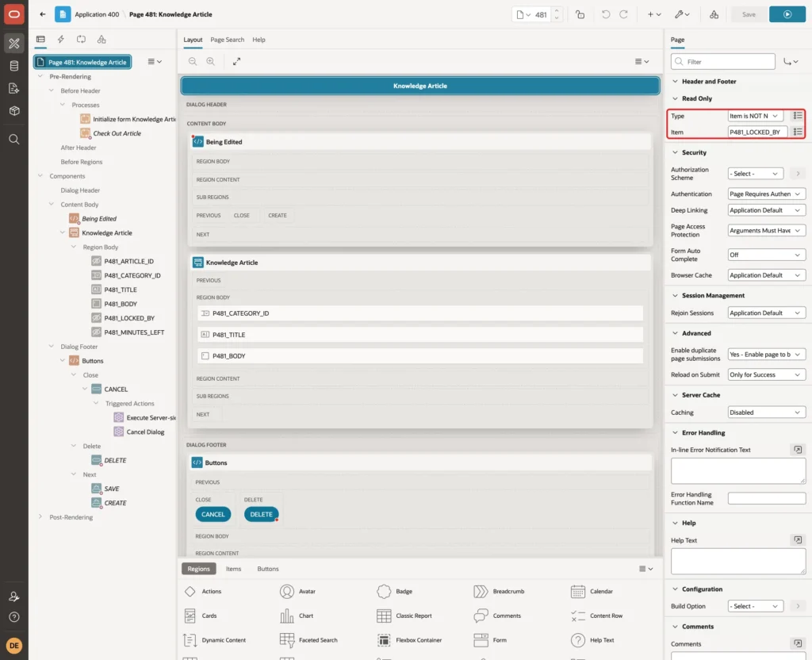Switch to the Dynamic Actions lightning tab
Screen dimensions: 812x660
coord(60,40)
